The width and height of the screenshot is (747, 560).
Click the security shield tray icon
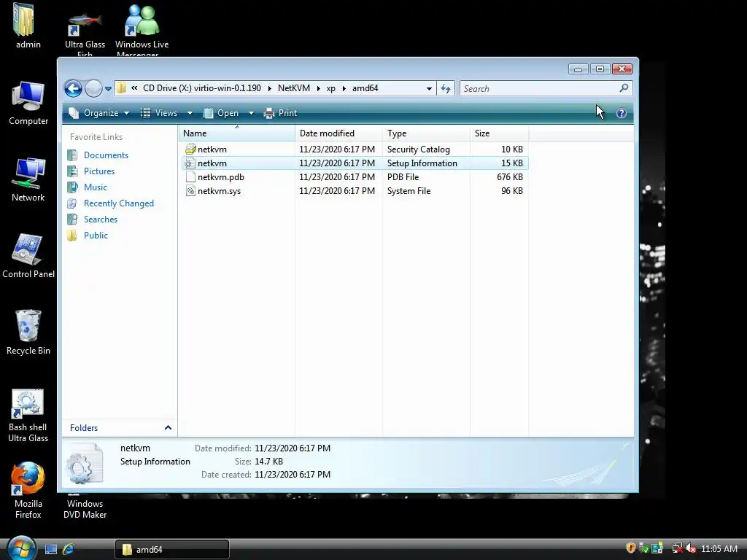coord(631,548)
